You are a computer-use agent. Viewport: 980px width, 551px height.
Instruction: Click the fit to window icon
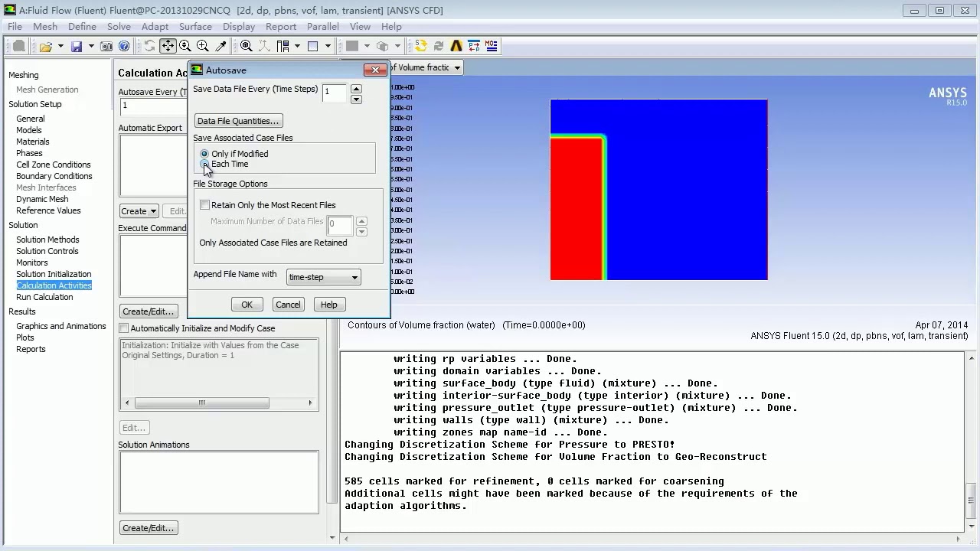(x=247, y=46)
